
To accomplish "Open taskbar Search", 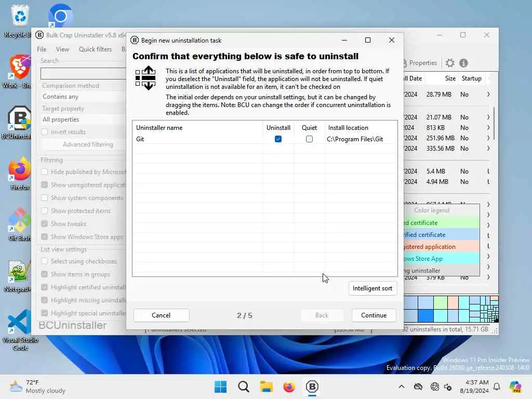I will click(x=243, y=387).
